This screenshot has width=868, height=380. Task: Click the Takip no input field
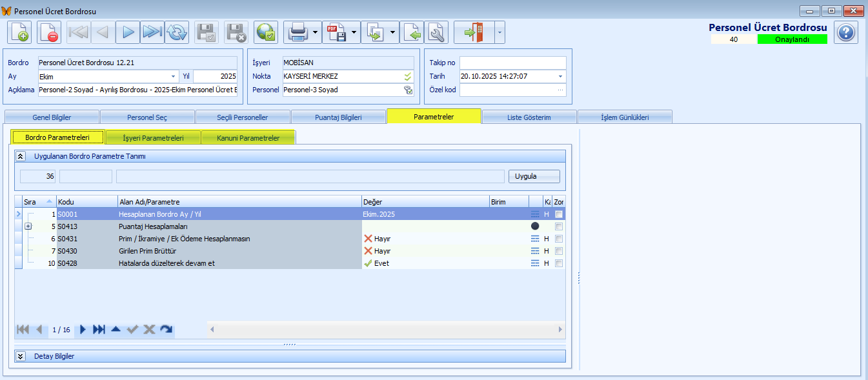(512, 63)
